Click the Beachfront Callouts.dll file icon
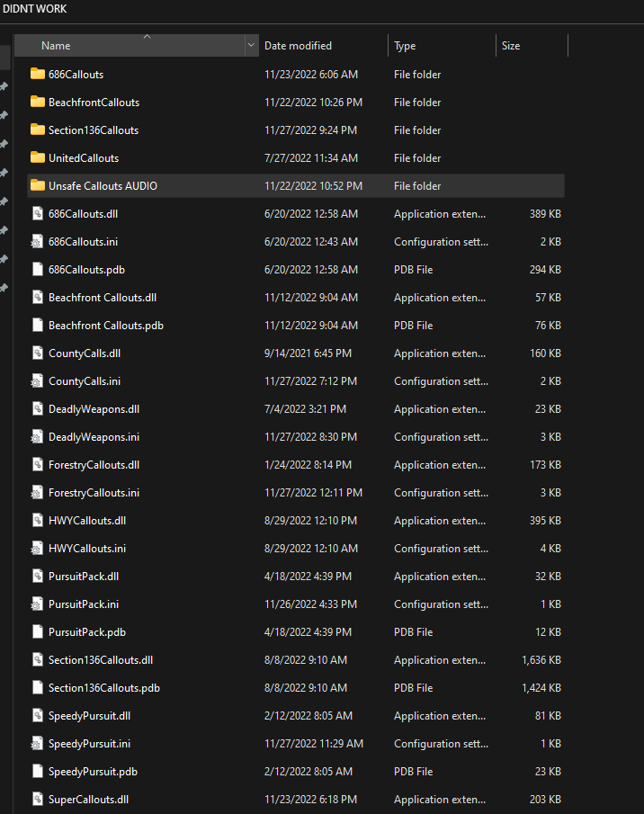 click(x=38, y=298)
